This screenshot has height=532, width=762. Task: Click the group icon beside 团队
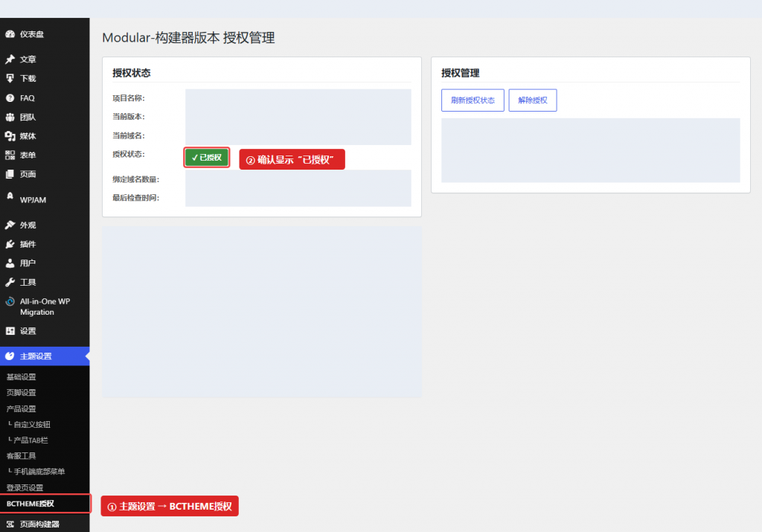10,117
